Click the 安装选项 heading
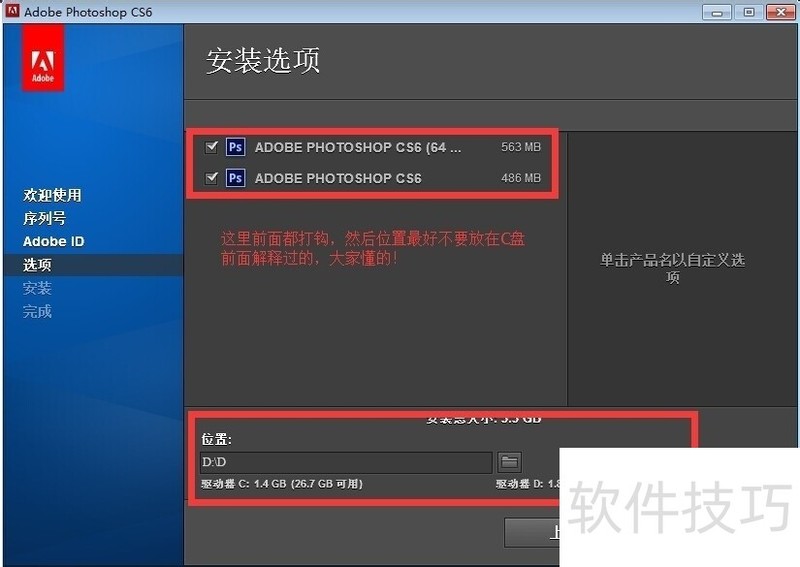Image resolution: width=800 pixels, height=567 pixels. 263,60
